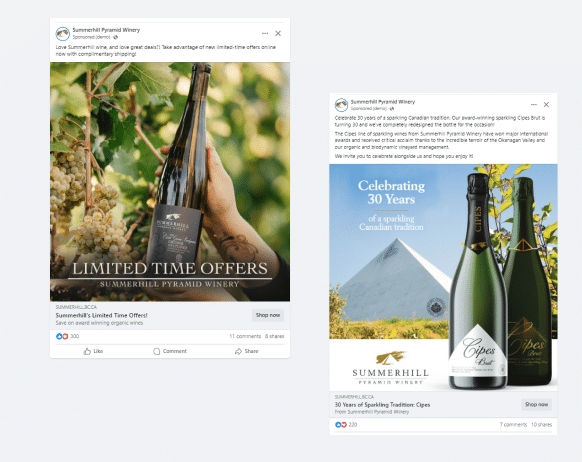Open the three-dot menu on Cipes 30 Years ad
The image size is (582, 462).
coord(534,105)
